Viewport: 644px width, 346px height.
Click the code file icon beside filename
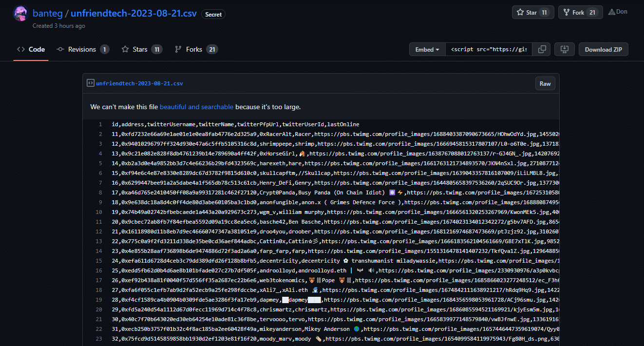coord(90,83)
